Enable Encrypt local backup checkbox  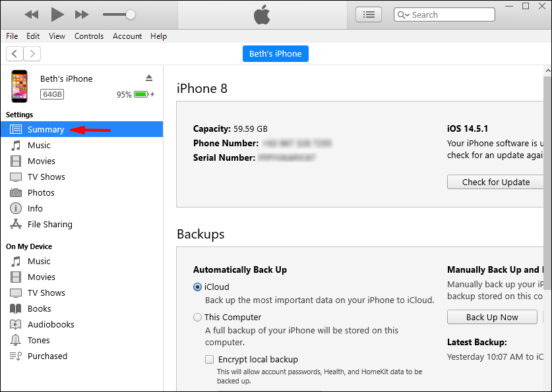coord(210,359)
